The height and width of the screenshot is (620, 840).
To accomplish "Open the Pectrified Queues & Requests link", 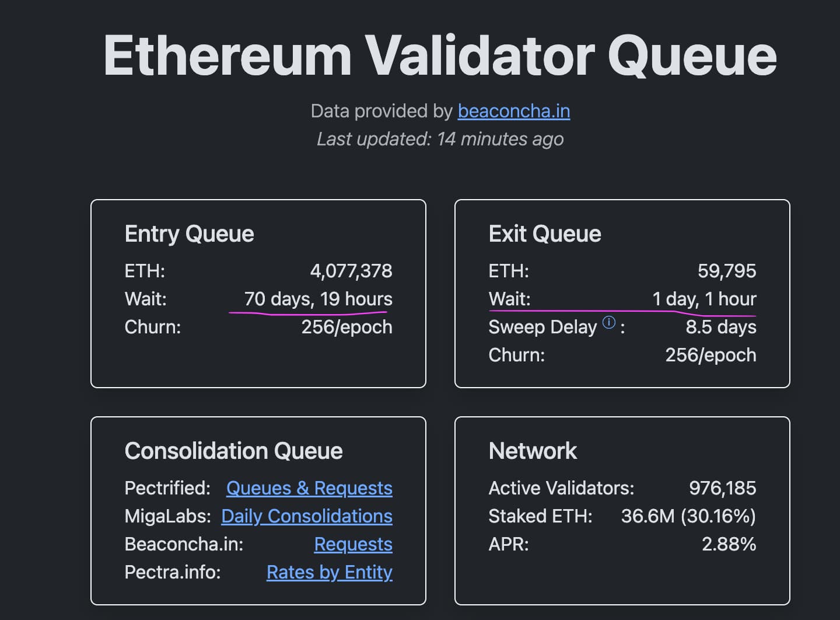I will coord(309,488).
